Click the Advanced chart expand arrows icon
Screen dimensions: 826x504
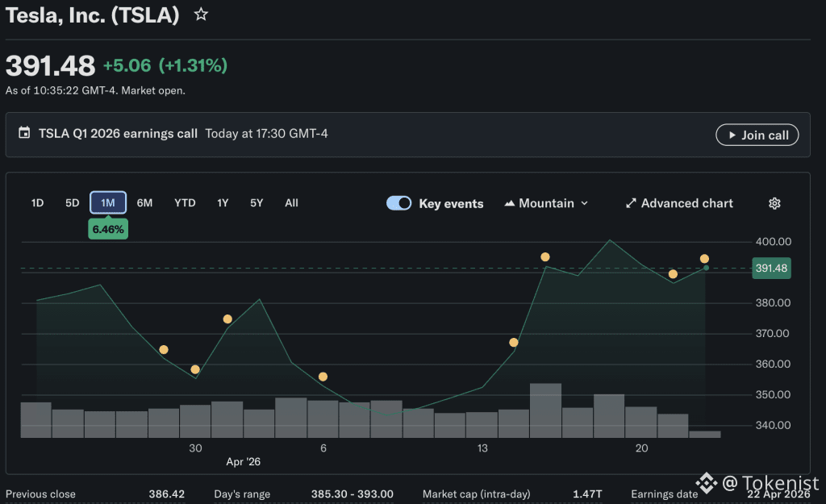click(x=631, y=203)
